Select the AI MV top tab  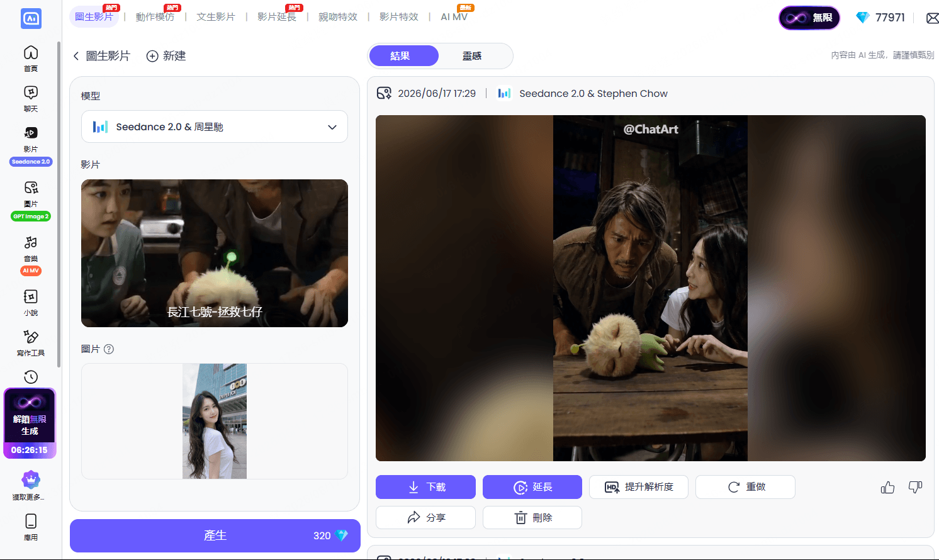tap(454, 16)
